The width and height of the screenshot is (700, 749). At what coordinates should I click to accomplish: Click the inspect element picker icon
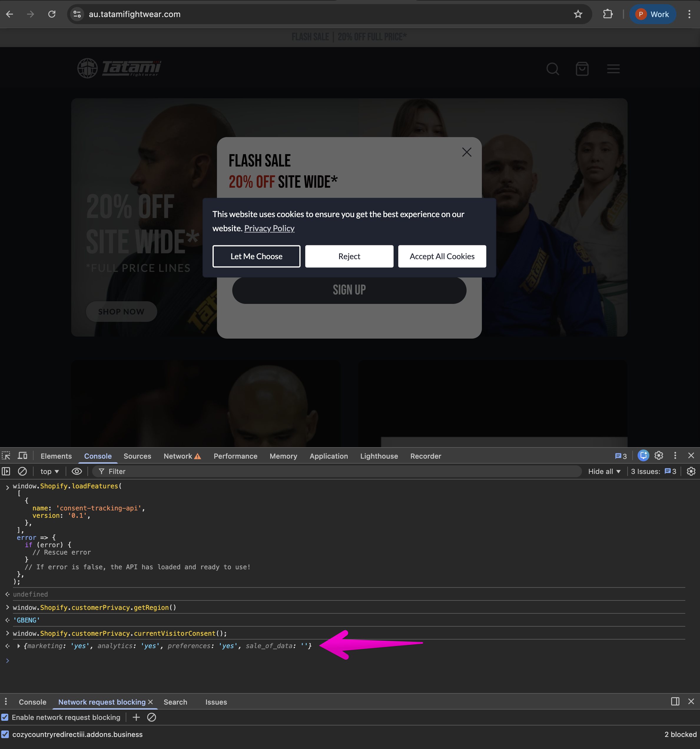[6, 456]
